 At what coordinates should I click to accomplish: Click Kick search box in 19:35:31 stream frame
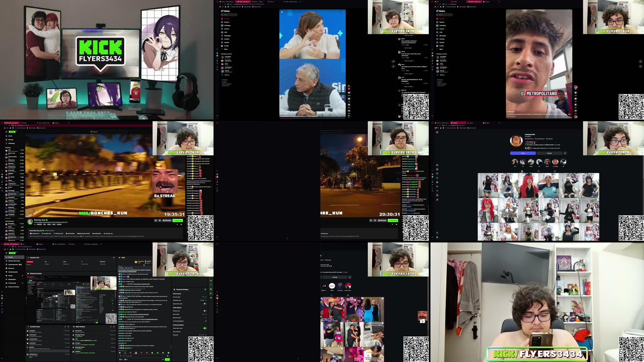(109, 132)
